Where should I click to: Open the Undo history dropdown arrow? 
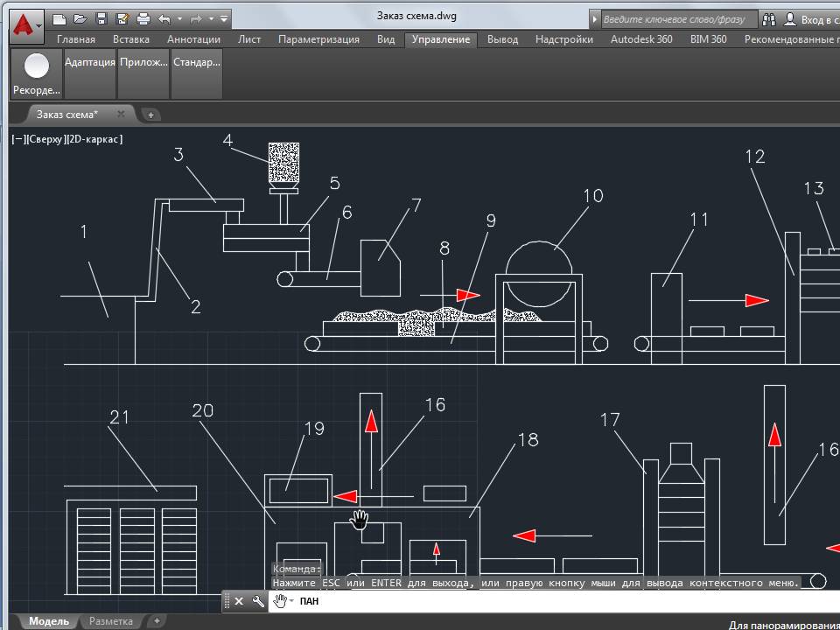coord(179,19)
